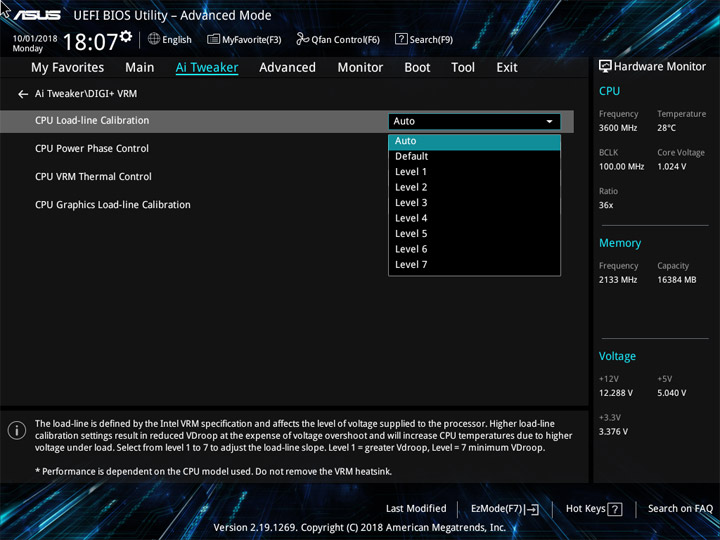The image size is (720, 540).
Task: Select Level 7 load-line option
Action: (474, 265)
